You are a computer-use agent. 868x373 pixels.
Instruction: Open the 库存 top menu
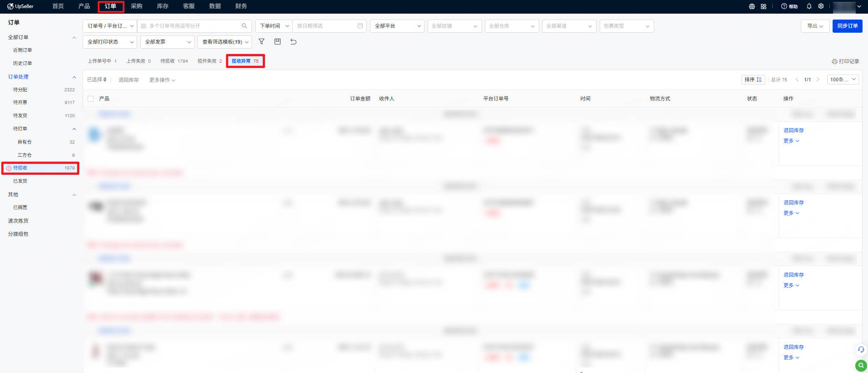(x=163, y=6)
